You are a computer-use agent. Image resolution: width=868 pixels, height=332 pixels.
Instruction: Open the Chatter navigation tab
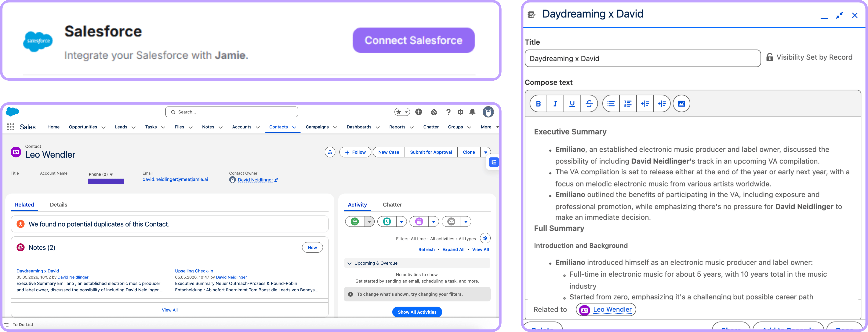(431, 127)
